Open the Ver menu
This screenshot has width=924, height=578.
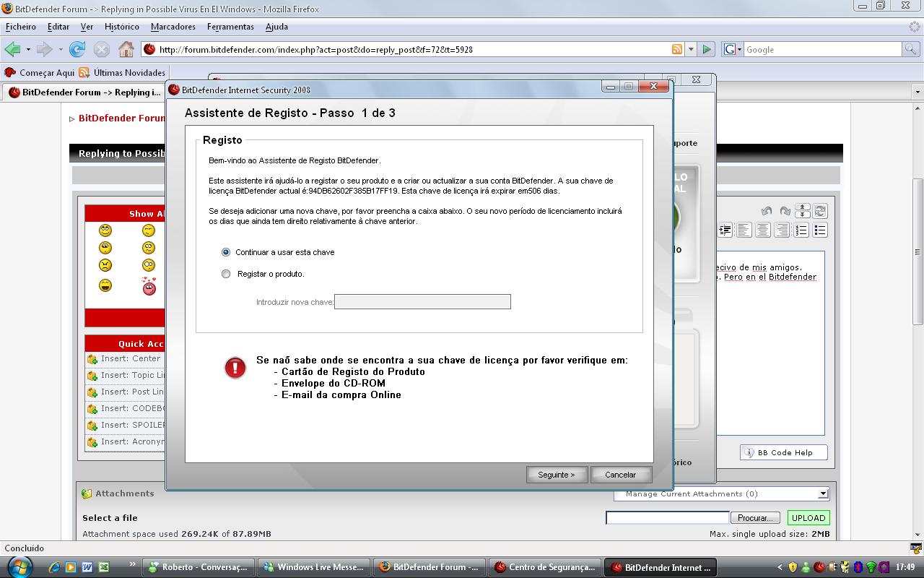point(87,27)
